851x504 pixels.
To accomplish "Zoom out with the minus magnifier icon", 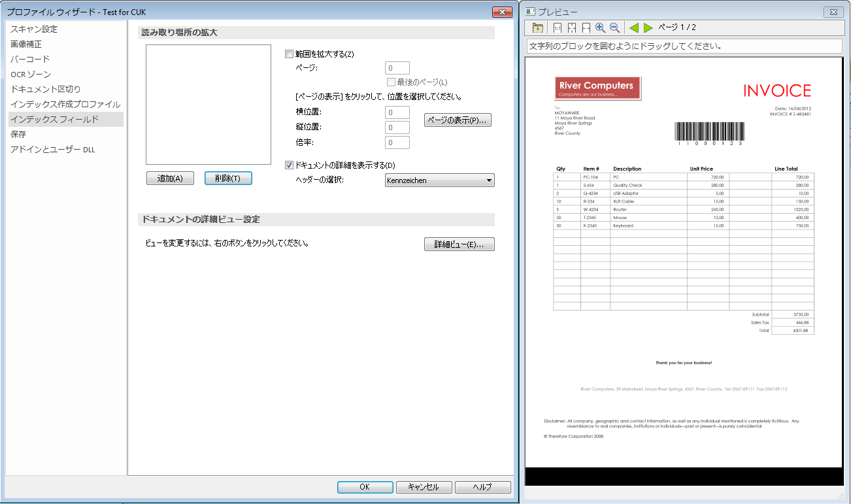I will click(x=614, y=27).
